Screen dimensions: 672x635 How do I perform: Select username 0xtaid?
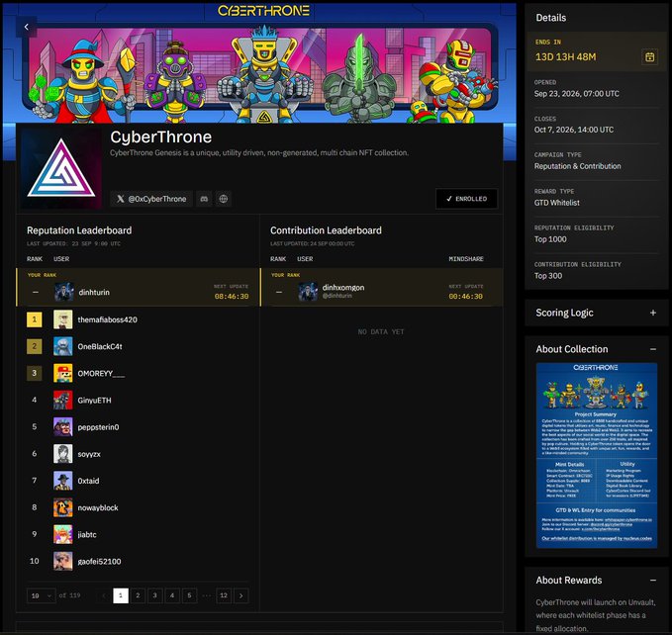pyautogui.click(x=88, y=481)
